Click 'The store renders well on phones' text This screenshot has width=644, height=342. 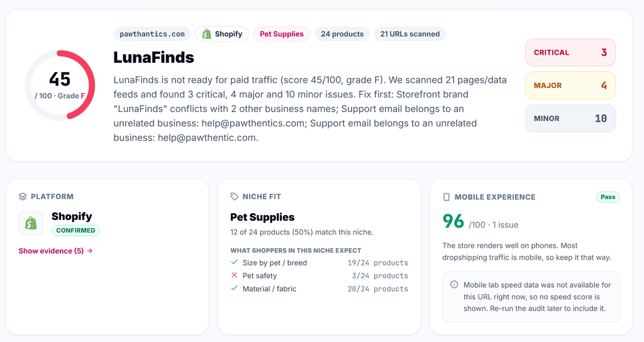tap(527, 251)
